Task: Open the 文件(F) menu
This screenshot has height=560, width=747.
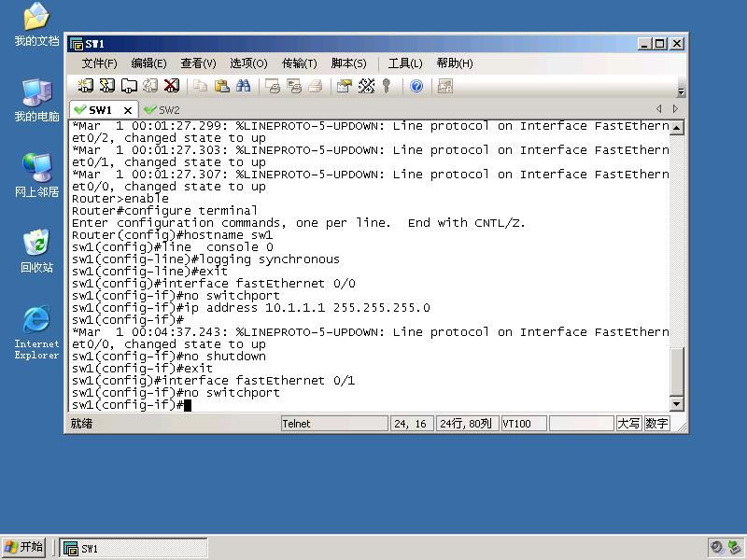Action: click(x=100, y=63)
